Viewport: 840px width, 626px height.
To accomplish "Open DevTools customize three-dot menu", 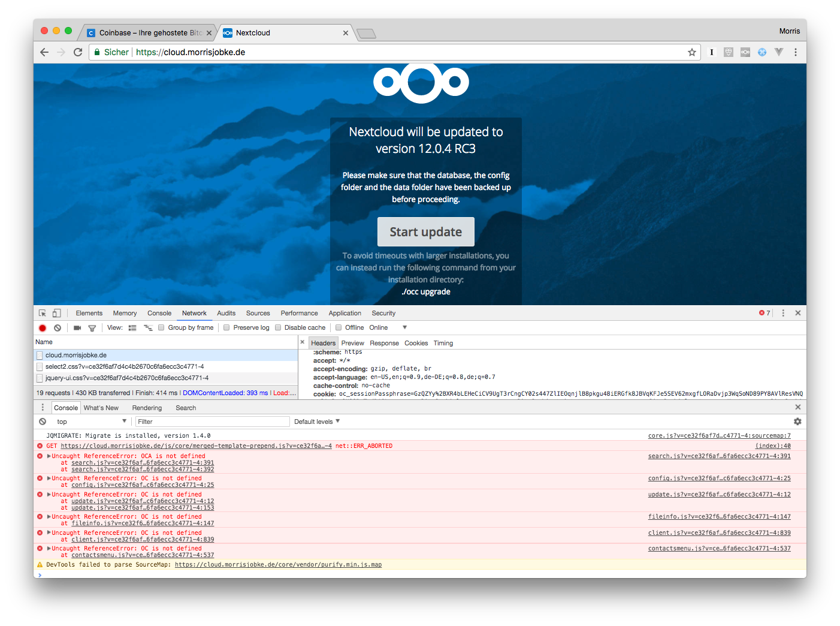I will point(783,313).
